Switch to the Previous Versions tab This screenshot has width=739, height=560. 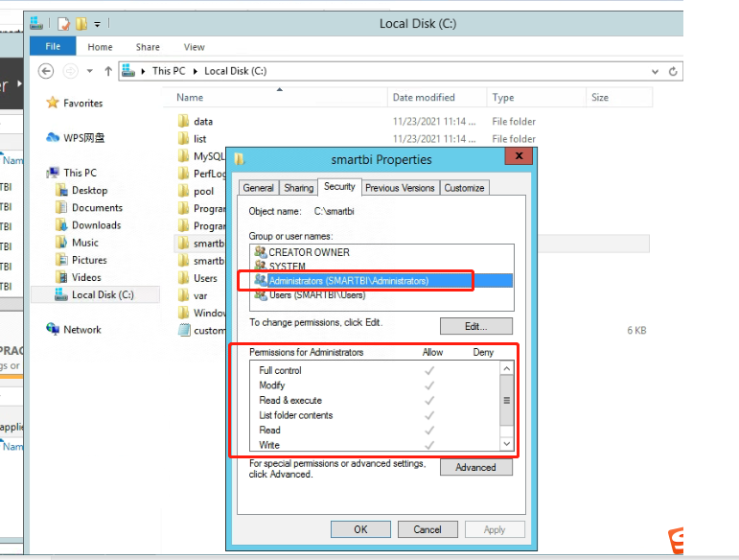click(400, 188)
